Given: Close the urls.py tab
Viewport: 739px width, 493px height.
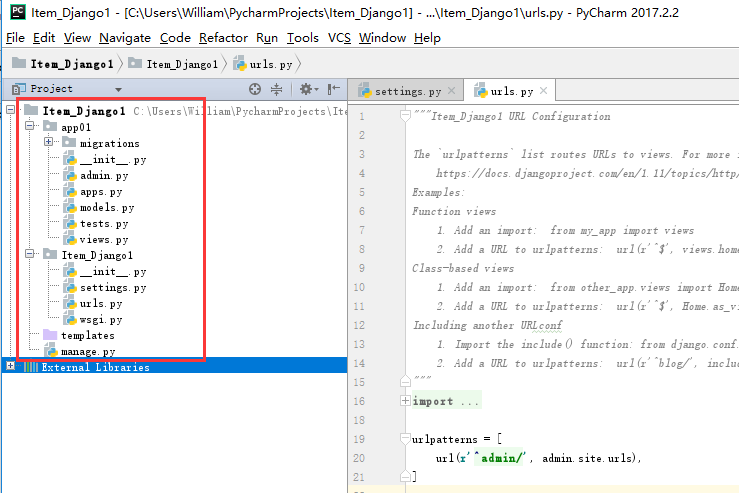Looking at the screenshot, I should 543,90.
